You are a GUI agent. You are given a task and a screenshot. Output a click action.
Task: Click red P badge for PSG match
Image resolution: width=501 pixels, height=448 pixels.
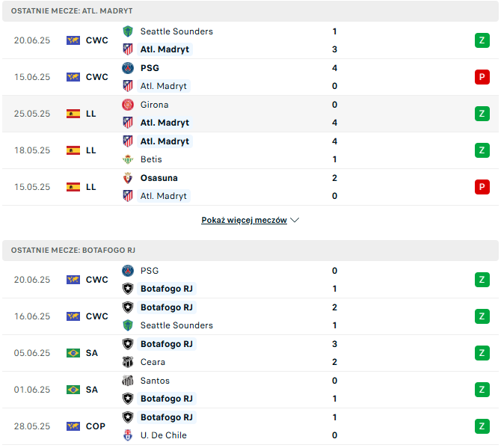(x=482, y=77)
